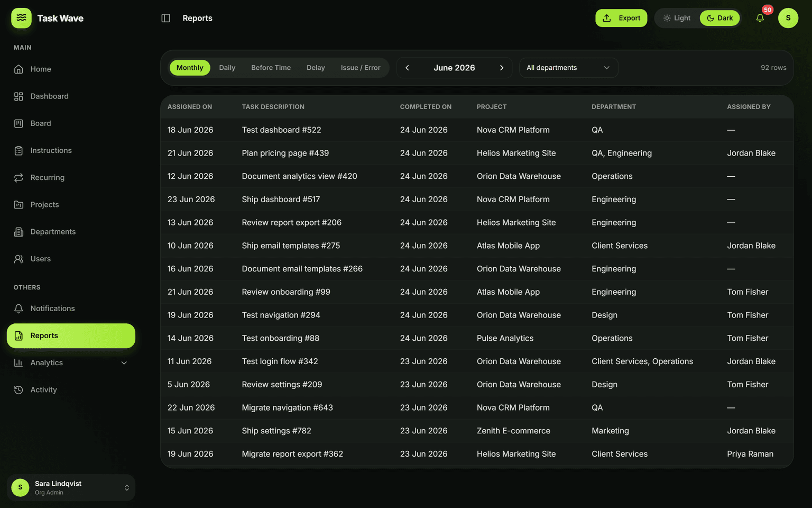812x508 pixels.
Task: Select task 'Migrate report export #362'
Action: click(x=292, y=454)
